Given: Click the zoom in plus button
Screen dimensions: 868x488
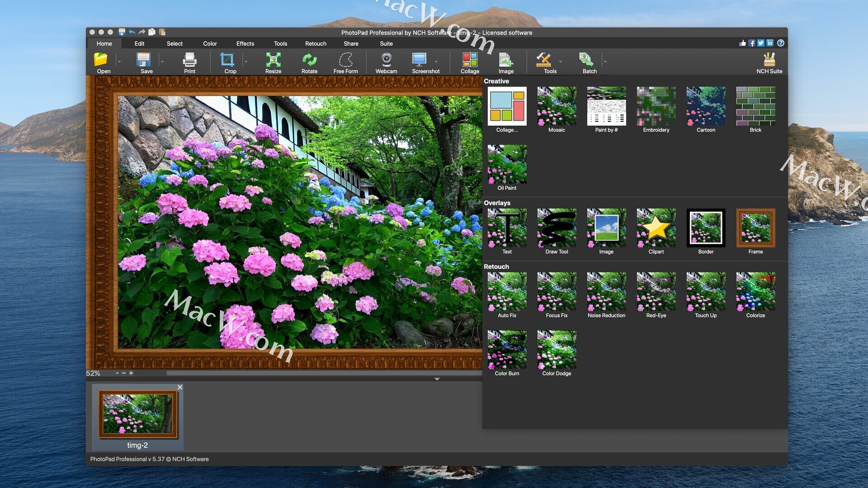Looking at the screenshot, I should (131, 373).
